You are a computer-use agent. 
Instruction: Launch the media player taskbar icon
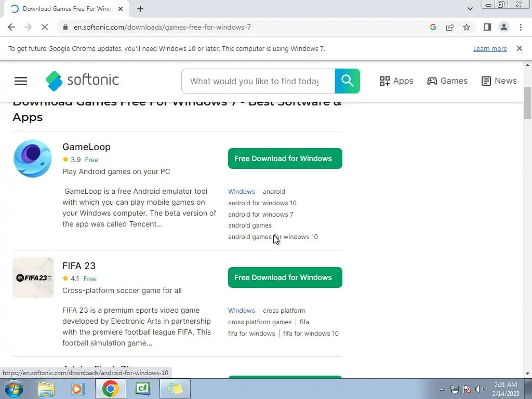pos(78,389)
